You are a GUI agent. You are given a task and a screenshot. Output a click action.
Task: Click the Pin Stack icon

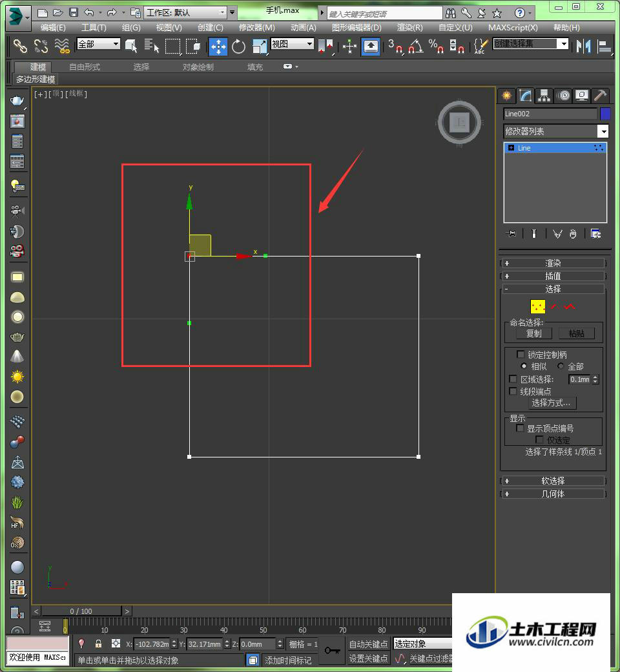click(511, 233)
